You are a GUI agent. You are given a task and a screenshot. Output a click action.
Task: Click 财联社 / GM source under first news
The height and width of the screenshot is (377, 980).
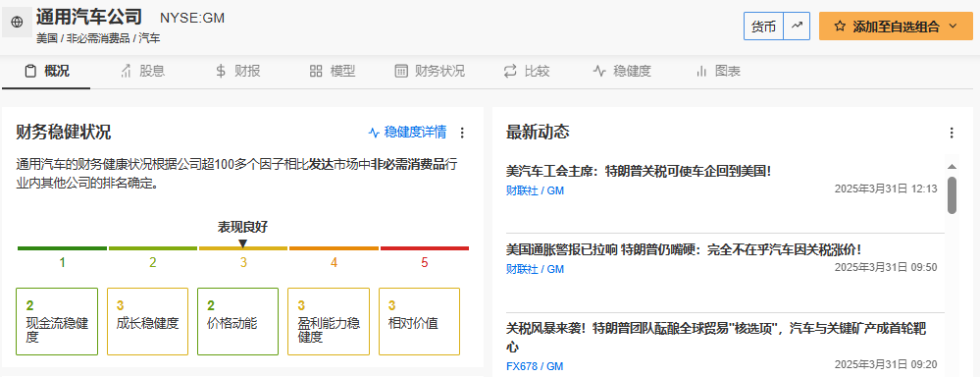pyautogui.click(x=535, y=190)
